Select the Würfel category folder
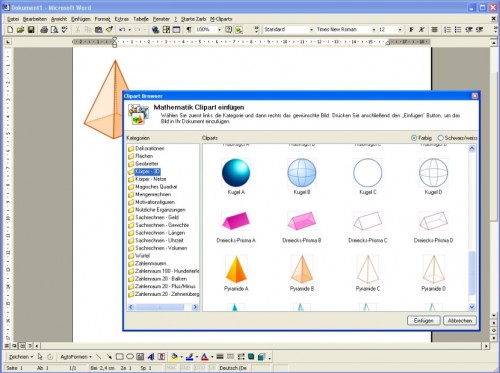500x373 pixels. point(139,256)
